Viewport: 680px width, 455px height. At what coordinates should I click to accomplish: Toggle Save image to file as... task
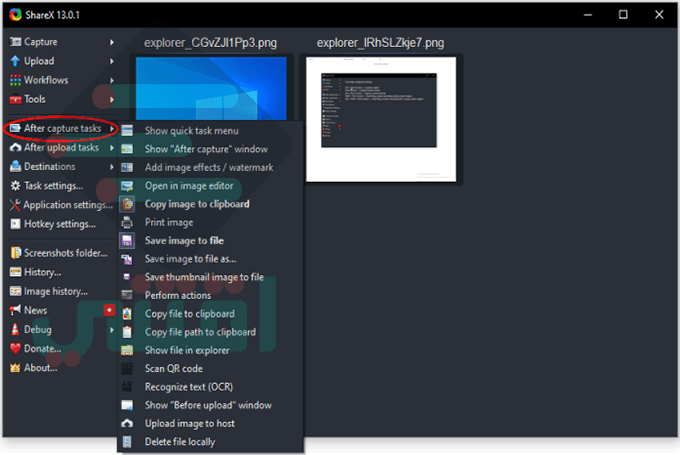point(210,259)
